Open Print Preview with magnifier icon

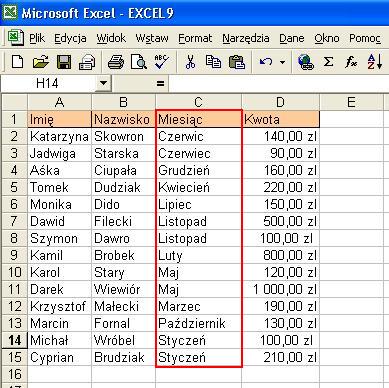139,62
